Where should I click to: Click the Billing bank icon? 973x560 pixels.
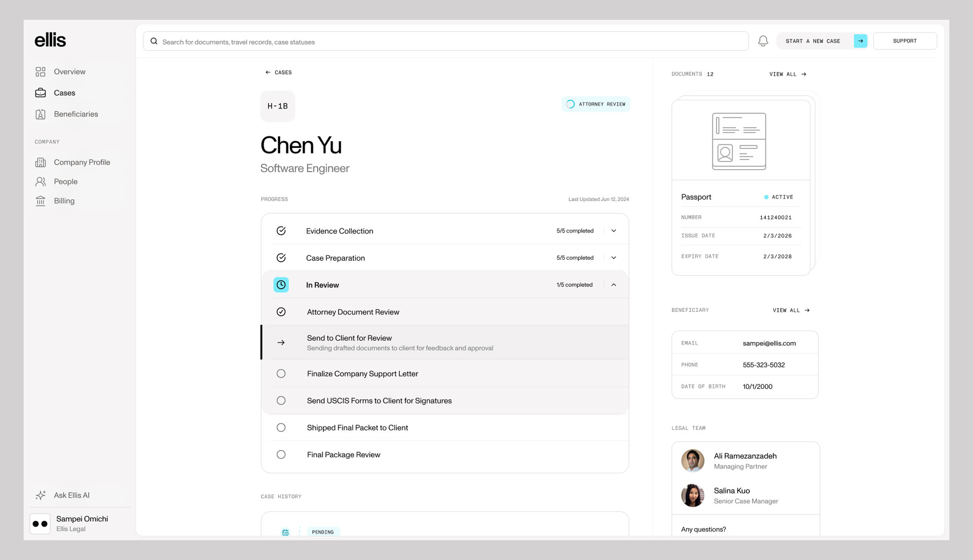coord(41,201)
